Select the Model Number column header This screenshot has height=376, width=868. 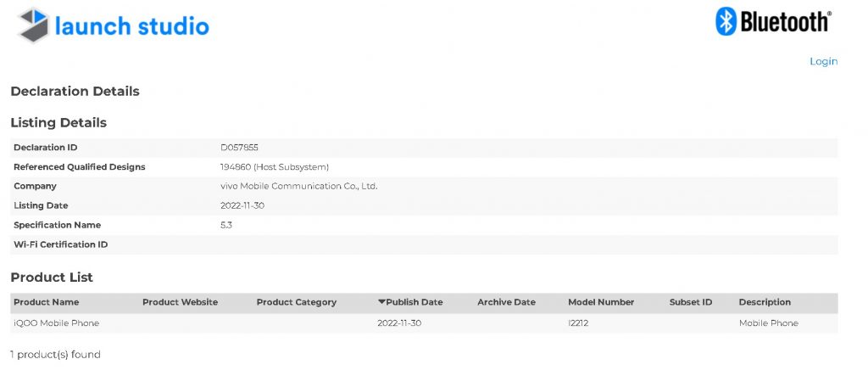pyautogui.click(x=601, y=302)
